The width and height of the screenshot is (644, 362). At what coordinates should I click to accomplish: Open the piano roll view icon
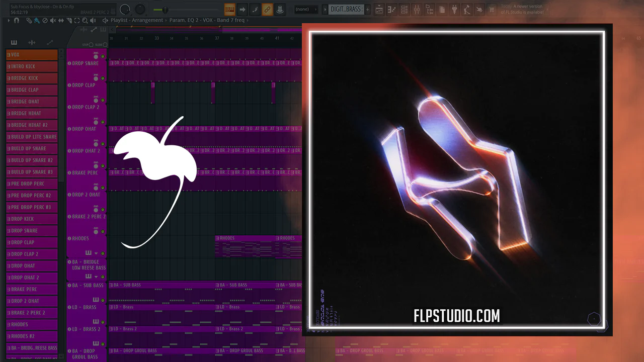point(392,9)
